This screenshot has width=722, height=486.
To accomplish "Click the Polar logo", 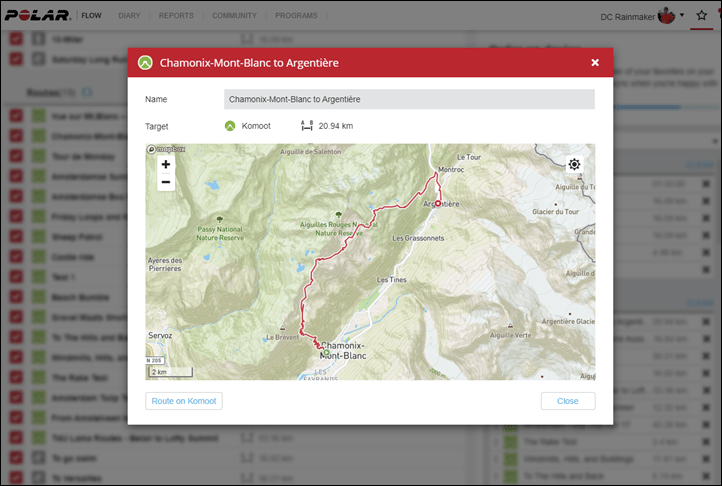I will point(38,15).
